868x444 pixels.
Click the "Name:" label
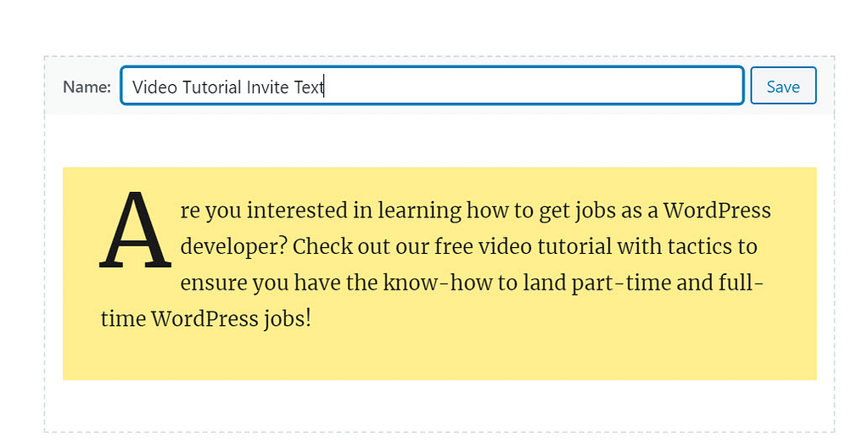pyautogui.click(x=87, y=87)
